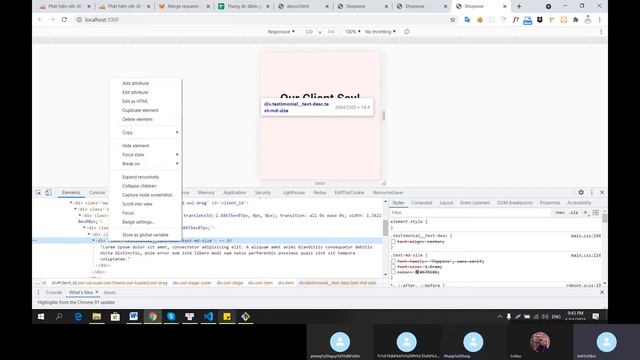Open Microsoft Word from taskbar
This screenshot has width=640, height=360.
(x=133, y=316)
